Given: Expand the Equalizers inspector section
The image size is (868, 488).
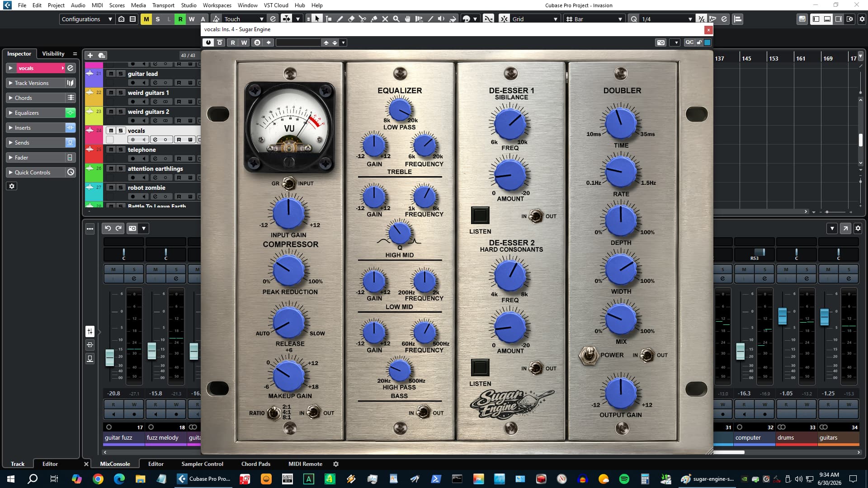Looking at the screenshot, I should (35, 113).
